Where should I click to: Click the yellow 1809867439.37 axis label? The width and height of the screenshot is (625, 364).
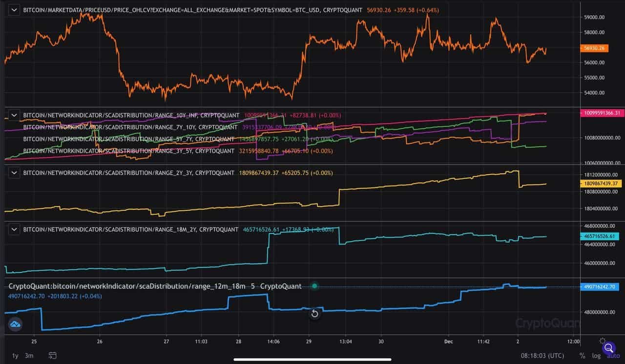600,183
